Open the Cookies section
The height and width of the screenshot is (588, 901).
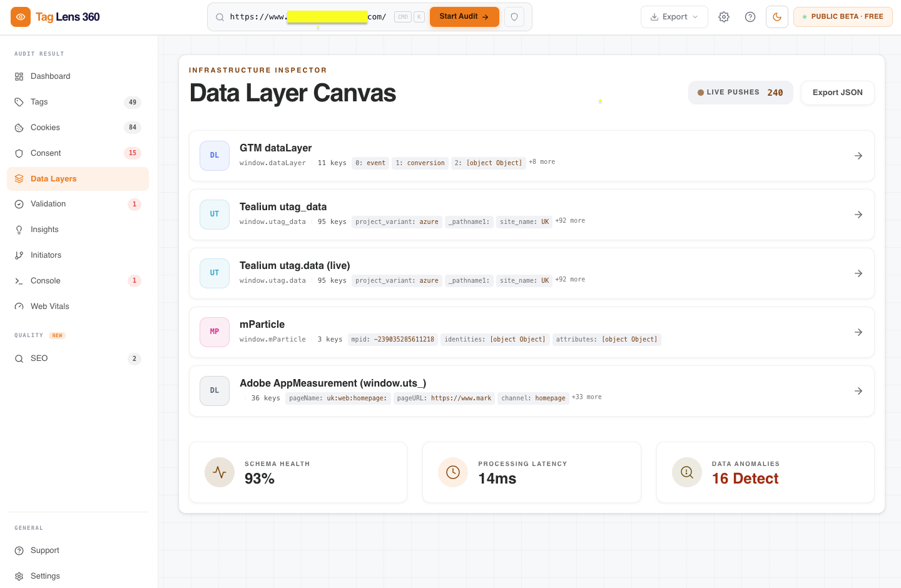click(x=78, y=128)
